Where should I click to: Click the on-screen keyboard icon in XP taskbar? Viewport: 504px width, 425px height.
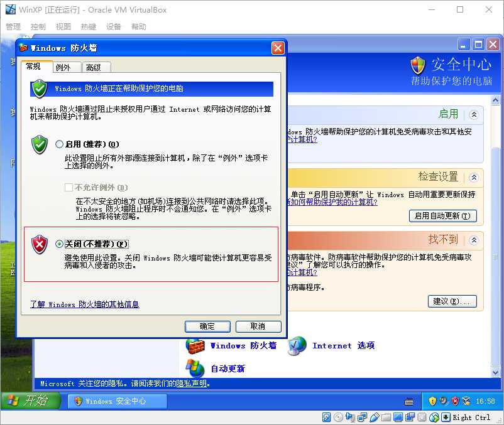[409, 401]
